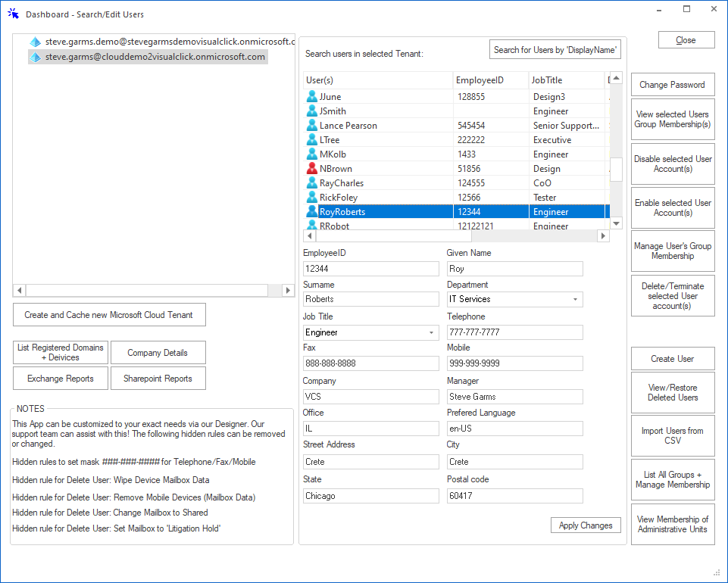Viewport: 728px width, 583px height.
Task: Click the user icon next to RRobot
Action: (x=312, y=226)
